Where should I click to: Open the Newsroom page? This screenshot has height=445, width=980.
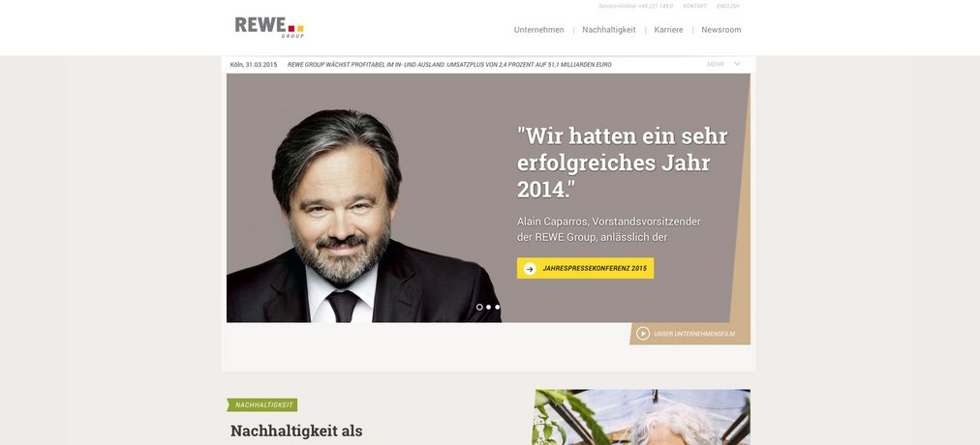(721, 29)
